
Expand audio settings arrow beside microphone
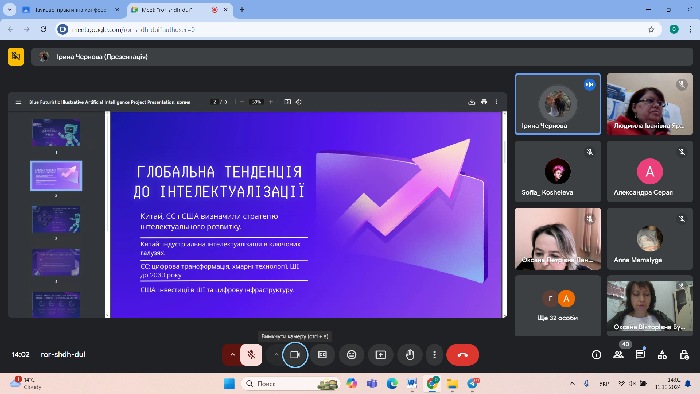pos(232,355)
